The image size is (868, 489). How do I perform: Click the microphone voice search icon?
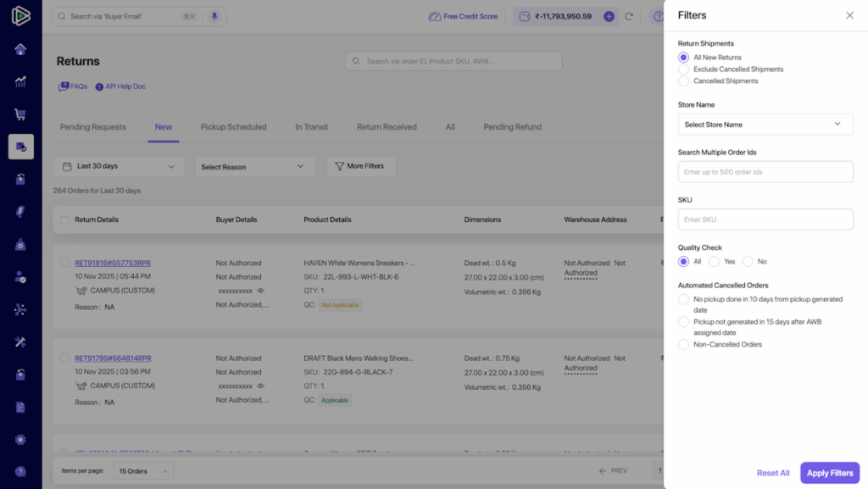(214, 16)
